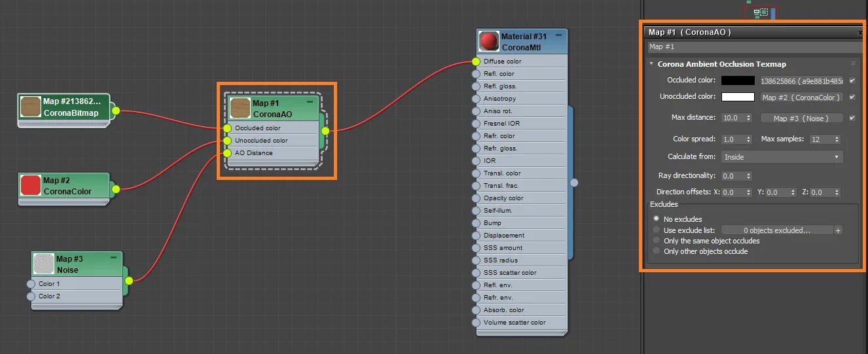Click the Displacement input socket

(x=476, y=236)
